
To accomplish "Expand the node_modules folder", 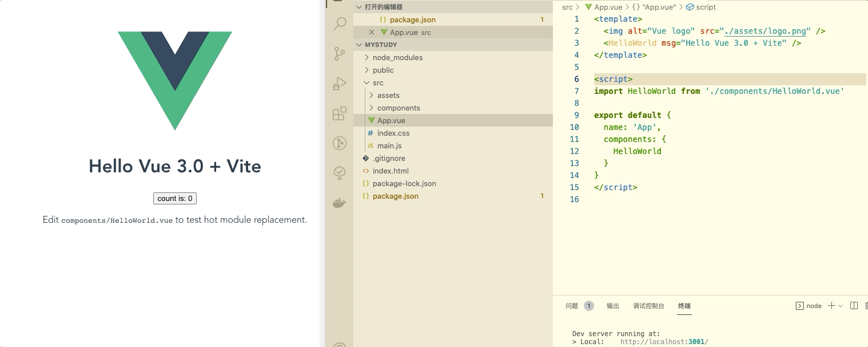I will [367, 57].
